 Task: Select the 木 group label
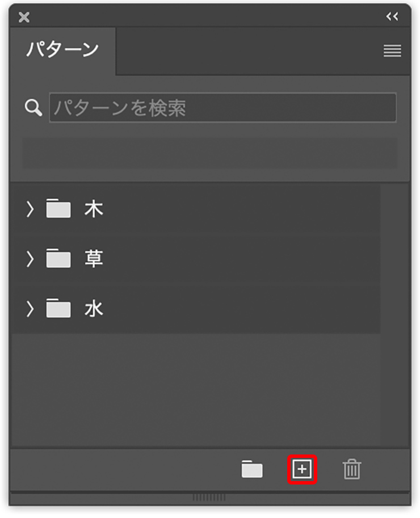pos(94,209)
